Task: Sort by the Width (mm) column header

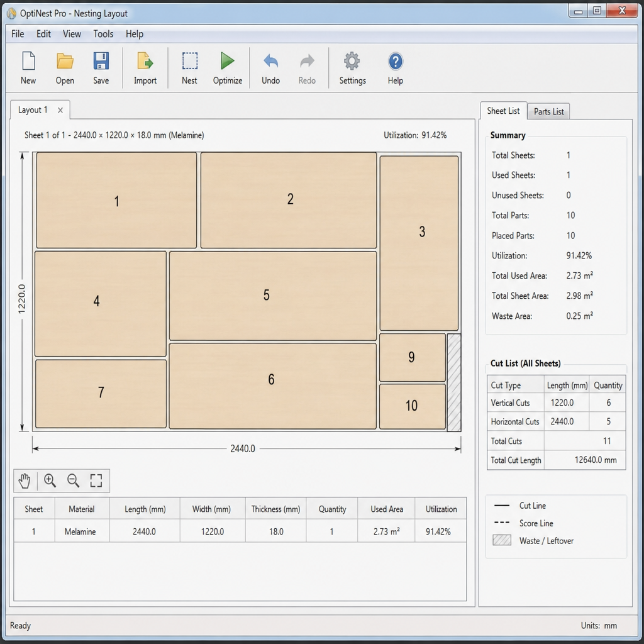Action: (x=211, y=509)
